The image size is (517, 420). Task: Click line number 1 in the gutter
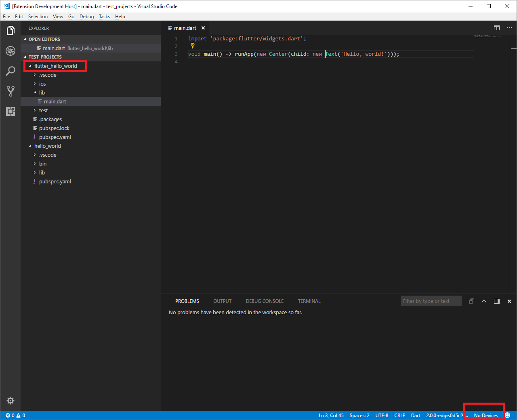176,39
